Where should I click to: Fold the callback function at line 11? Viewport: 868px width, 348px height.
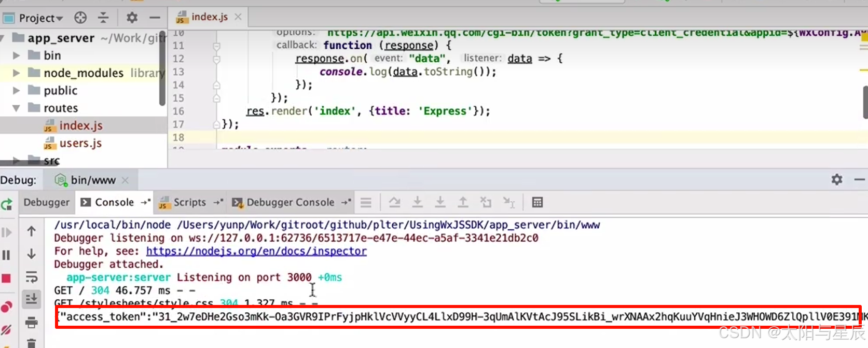coord(217,46)
